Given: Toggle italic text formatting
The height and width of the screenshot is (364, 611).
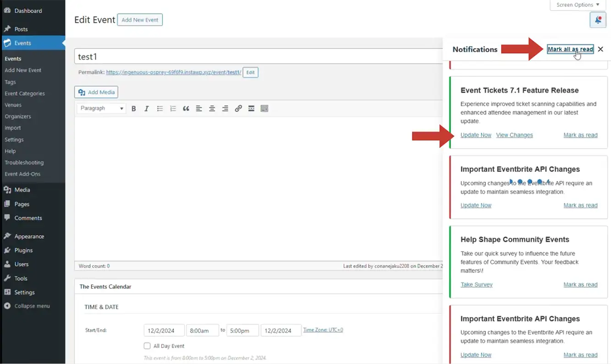Looking at the screenshot, I should point(147,109).
